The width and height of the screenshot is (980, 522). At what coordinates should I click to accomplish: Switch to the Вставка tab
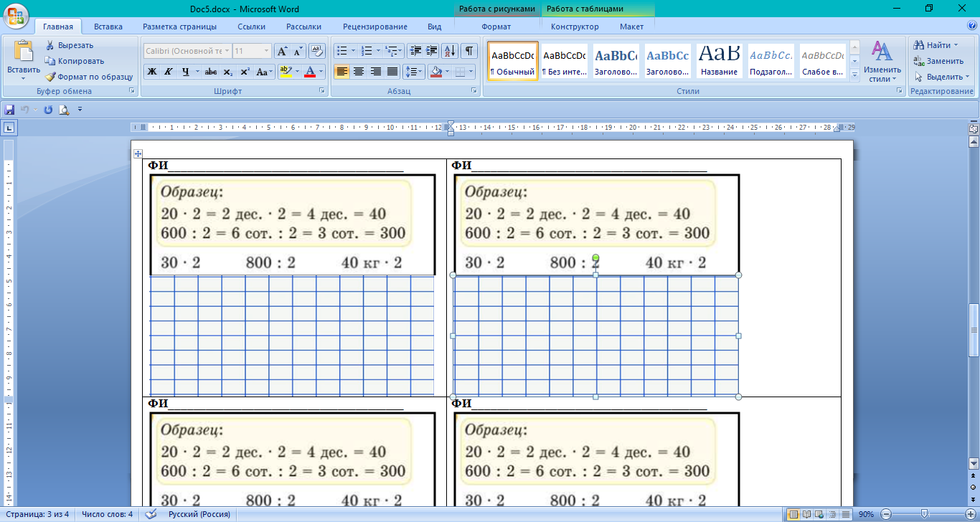(x=108, y=27)
